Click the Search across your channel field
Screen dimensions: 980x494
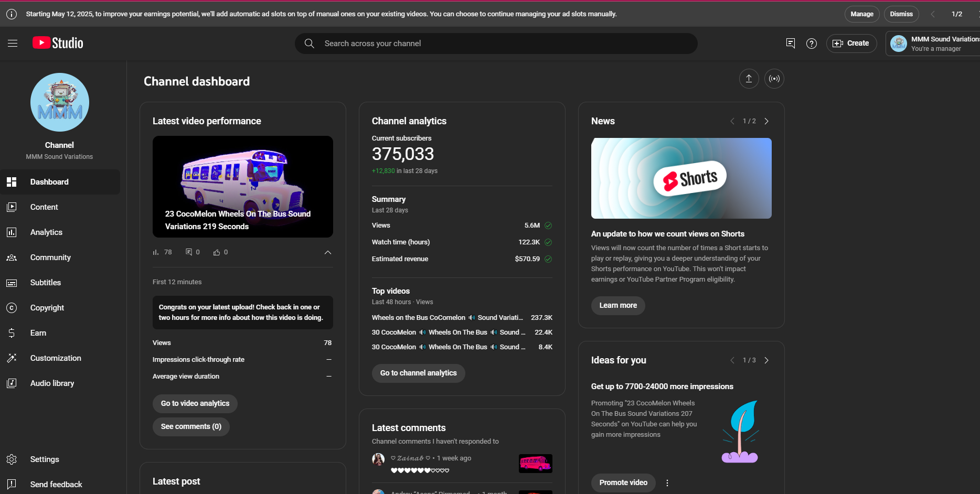(496, 44)
